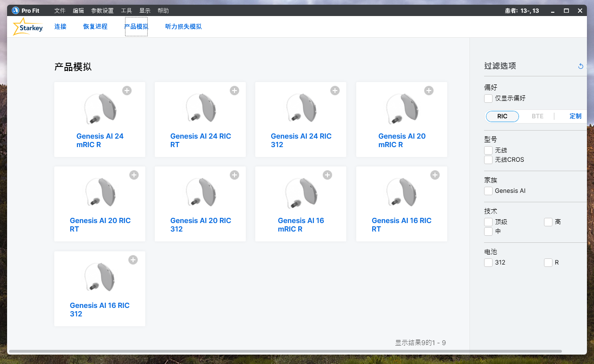Switch to the 产品模拟 tab
Viewport: 594px width, 364px height.
(x=136, y=27)
